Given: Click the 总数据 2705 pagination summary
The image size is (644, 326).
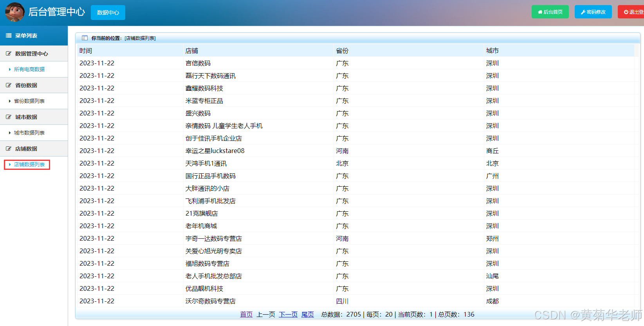Looking at the screenshot, I should [x=341, y=314].
